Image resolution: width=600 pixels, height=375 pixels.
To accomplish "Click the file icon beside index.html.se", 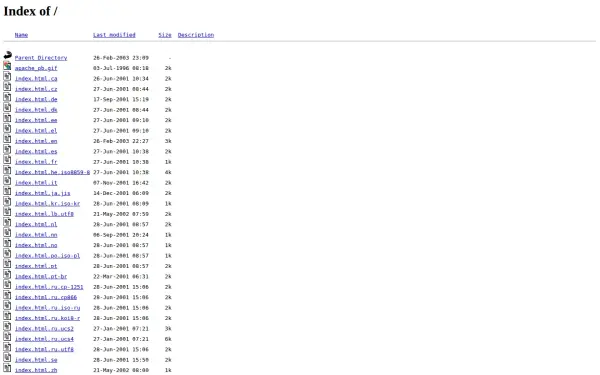I will pyautogui.click(x=7, y=357).
